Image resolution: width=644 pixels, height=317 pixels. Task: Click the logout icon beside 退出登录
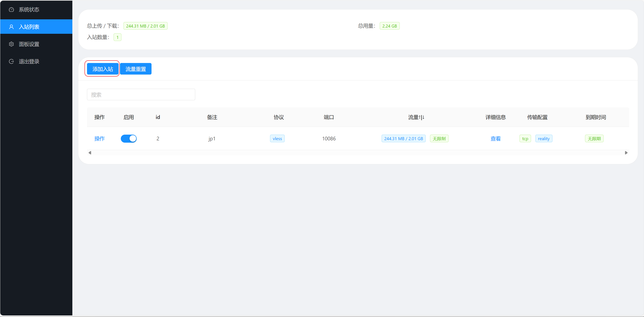click(x=11, y=61)
